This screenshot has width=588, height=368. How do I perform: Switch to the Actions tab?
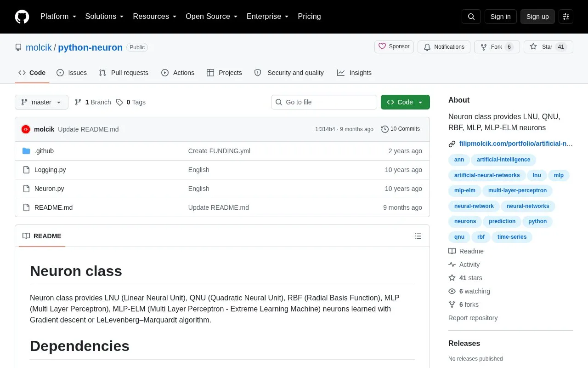178,73
